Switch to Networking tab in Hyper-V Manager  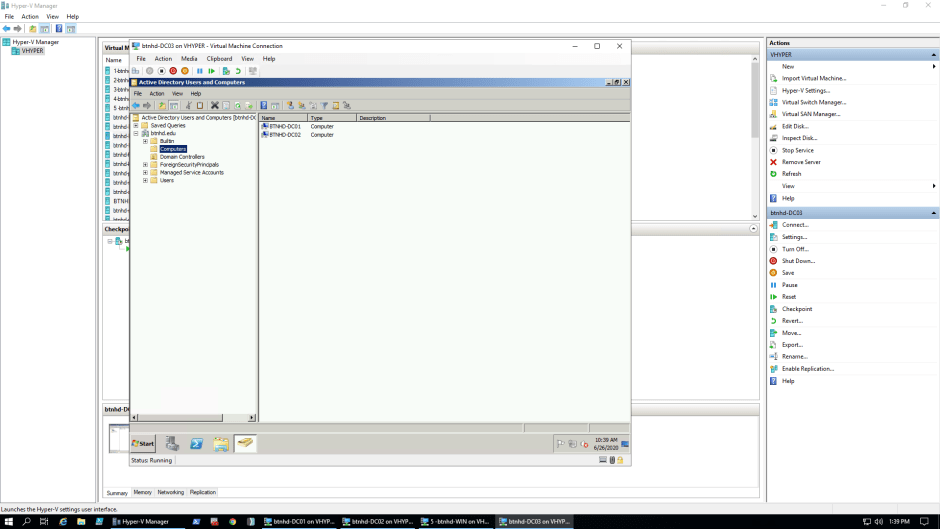(171, 492)
